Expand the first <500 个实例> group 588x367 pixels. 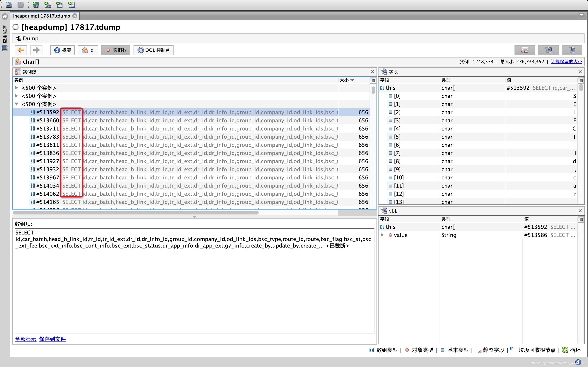tap(16, 88)
